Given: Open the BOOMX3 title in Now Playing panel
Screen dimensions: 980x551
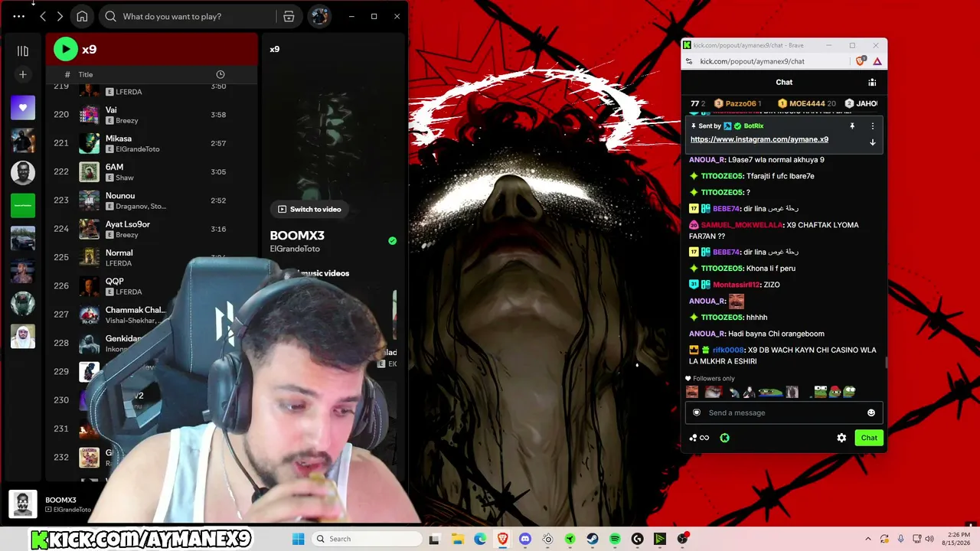Looking at the screenshot, I should (297, 236).
